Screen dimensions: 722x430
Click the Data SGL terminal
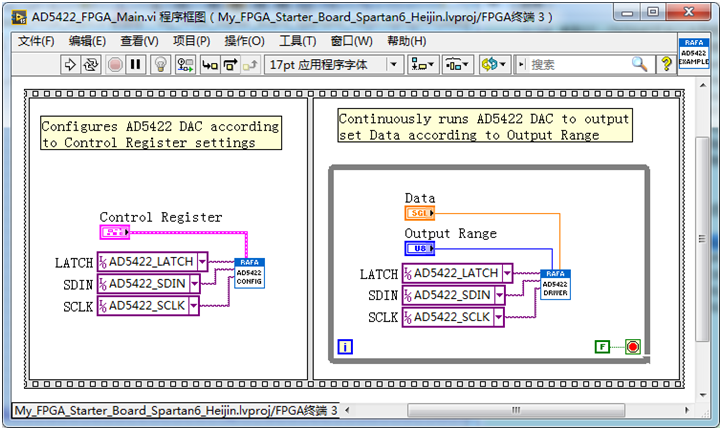tap(419, 213)
